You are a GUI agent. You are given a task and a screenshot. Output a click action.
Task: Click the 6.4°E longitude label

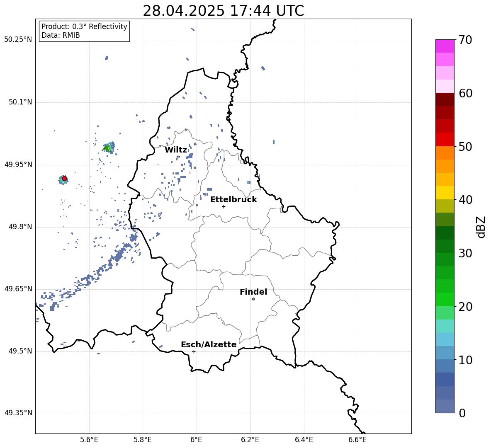click(x=304, y=440)
